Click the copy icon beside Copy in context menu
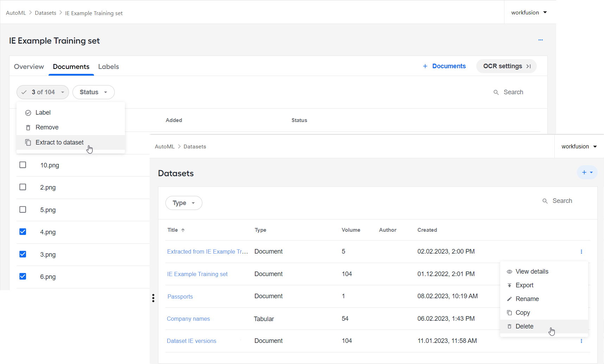 509,313
